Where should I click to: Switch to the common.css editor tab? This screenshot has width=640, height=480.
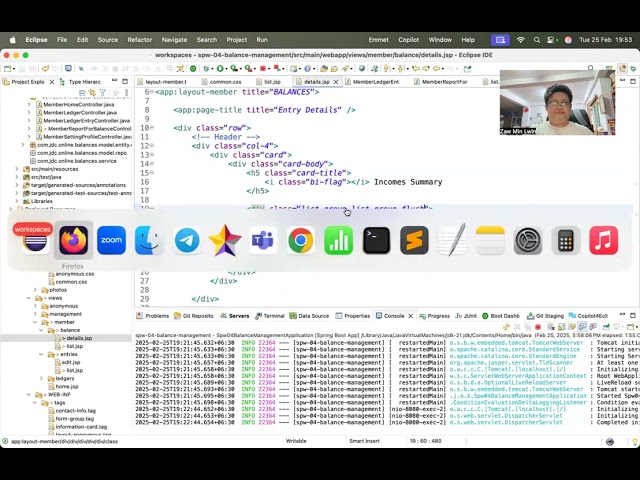point(222,82)
